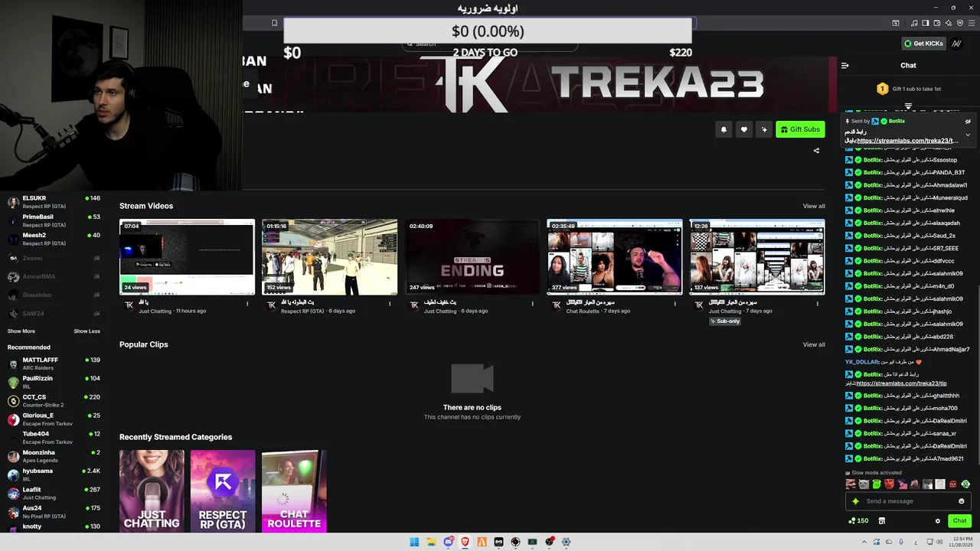Click the page search field
This screenshot has width=980, height=551.
point(490,44)
